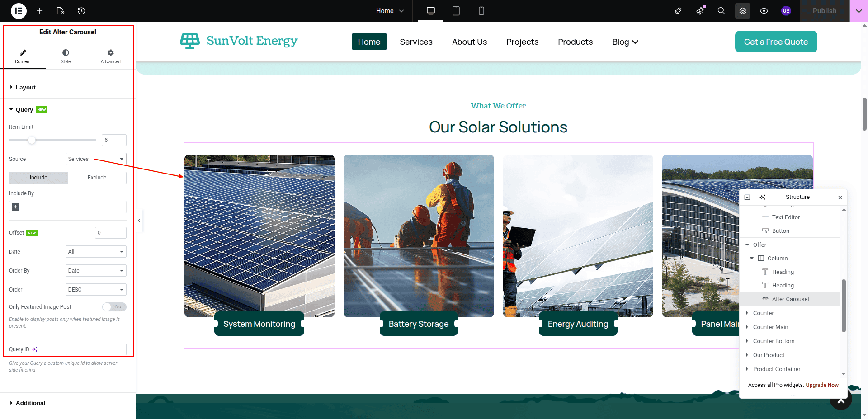The image size is (868, 419).
Task: Open the Advanced tab
Action: point(110,56)
